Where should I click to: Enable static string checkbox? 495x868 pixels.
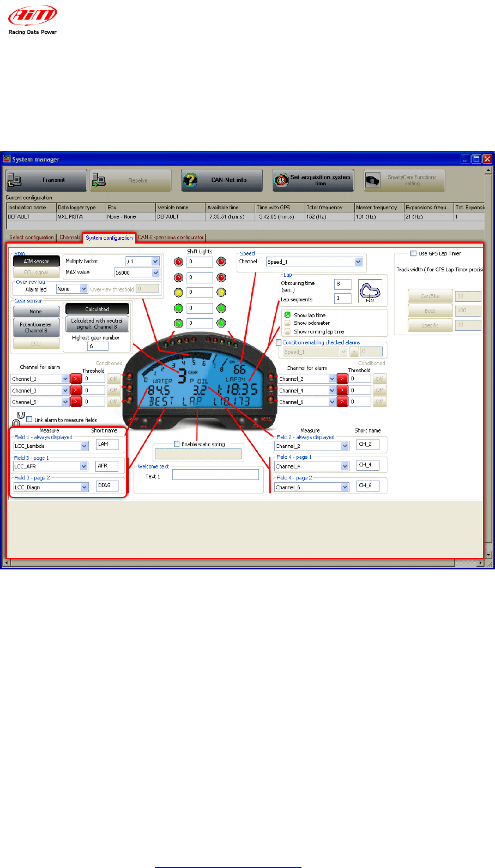[177, 444]
